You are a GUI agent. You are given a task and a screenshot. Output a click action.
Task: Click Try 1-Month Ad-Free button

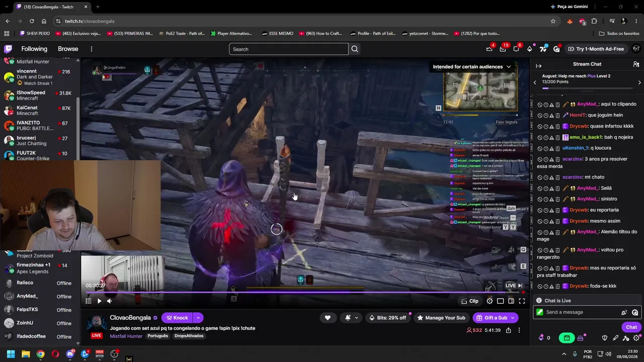click(x=596, y=49)
